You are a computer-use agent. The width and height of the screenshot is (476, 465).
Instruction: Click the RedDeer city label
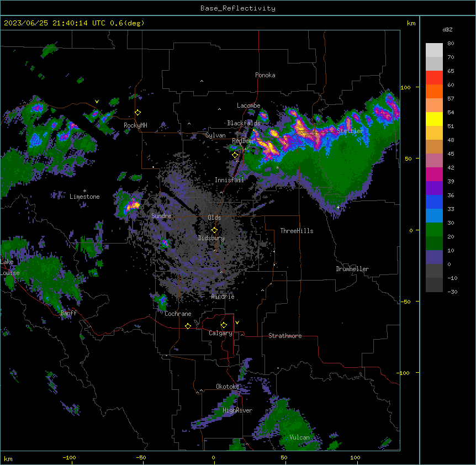[x=243, y=141]
